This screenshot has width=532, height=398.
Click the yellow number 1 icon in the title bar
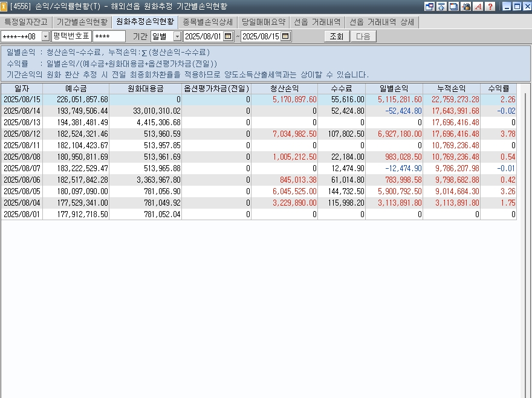pos(4,7)
